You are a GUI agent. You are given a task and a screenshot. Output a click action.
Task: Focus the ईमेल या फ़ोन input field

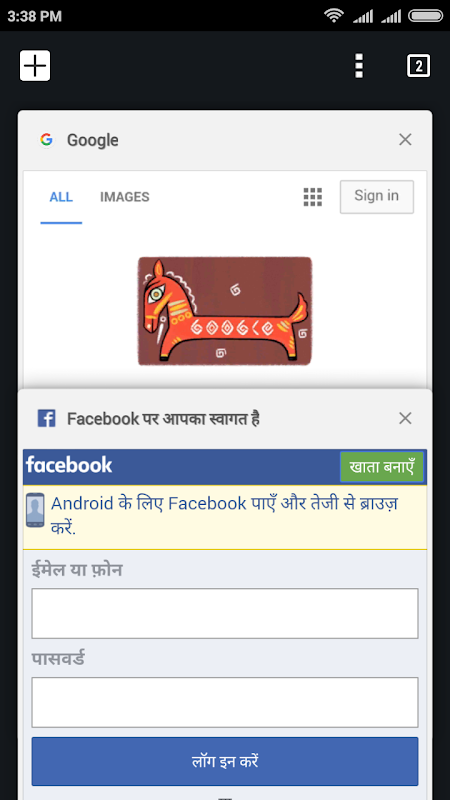tap(225, 613)
